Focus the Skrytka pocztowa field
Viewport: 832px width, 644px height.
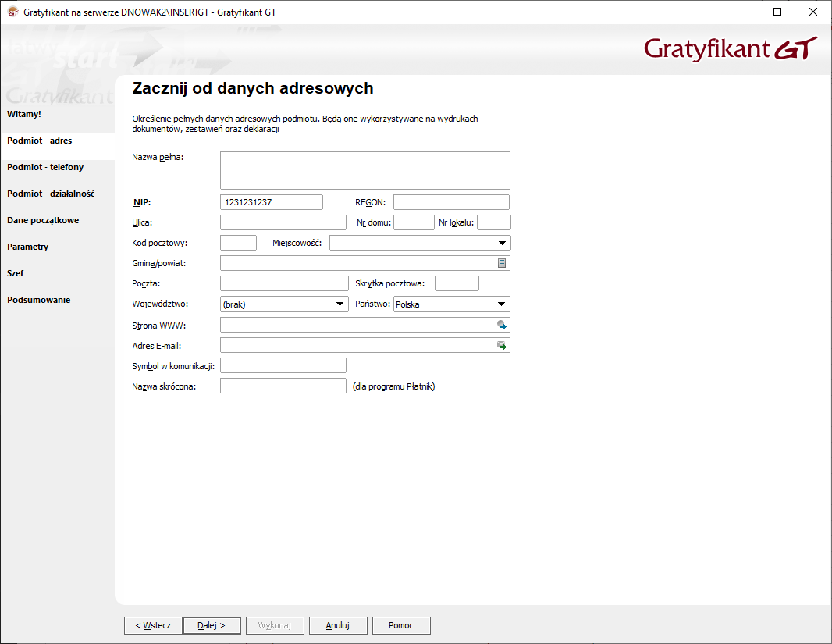(x=457, y=283)
